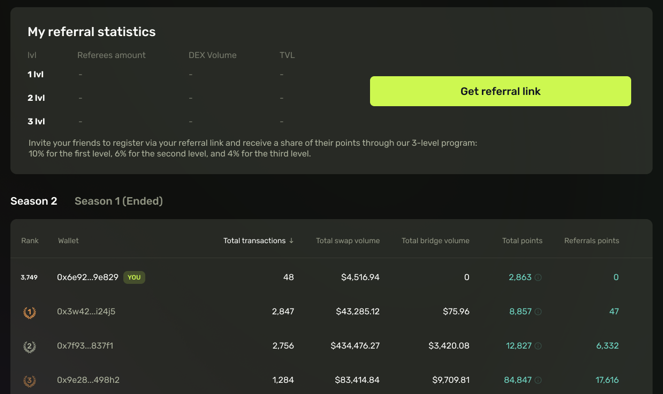Sort by Total points column header

coord(522,241)
